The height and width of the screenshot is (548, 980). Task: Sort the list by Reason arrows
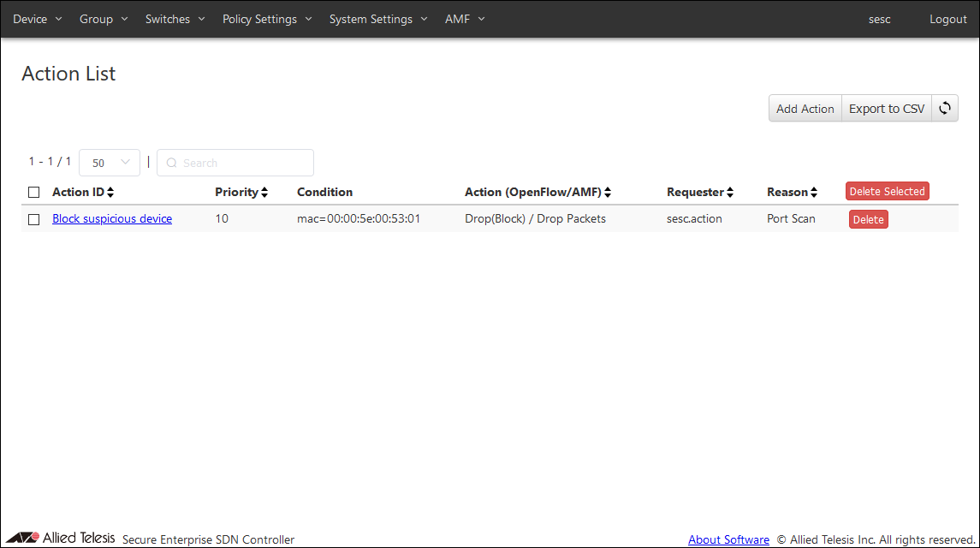point(814,193)
